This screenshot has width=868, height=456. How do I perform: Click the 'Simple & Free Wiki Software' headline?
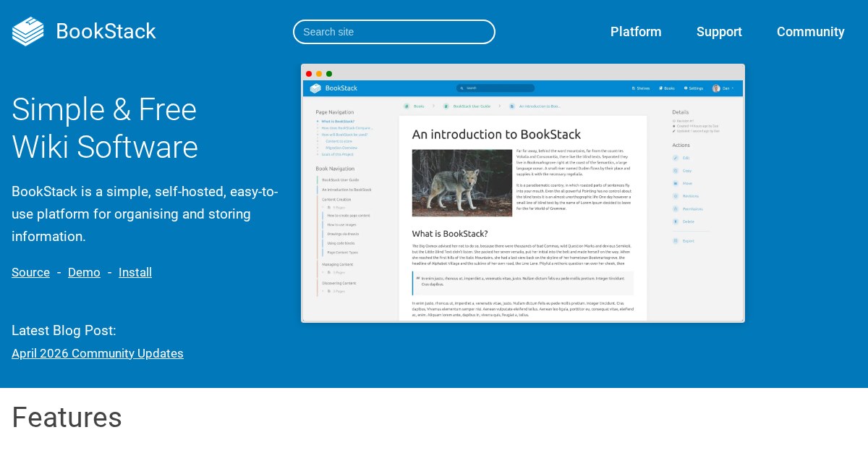[105, 127]
